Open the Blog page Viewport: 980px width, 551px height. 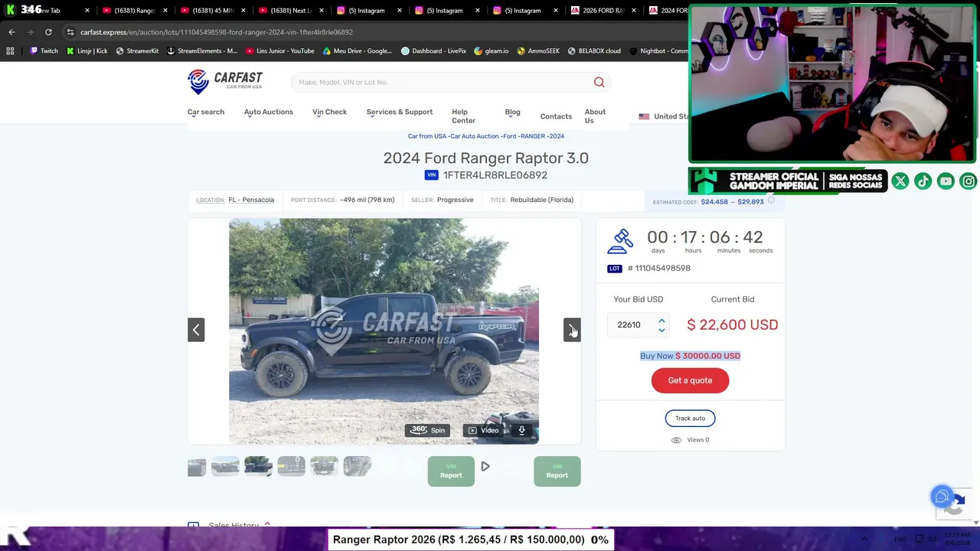(x=512, y=112)
